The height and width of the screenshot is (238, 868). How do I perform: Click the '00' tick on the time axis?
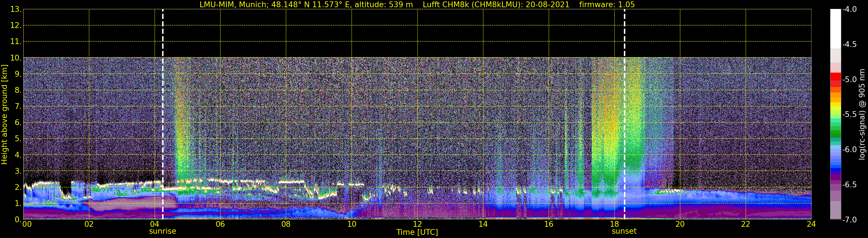pyautogui.click(x=27, y=224)
